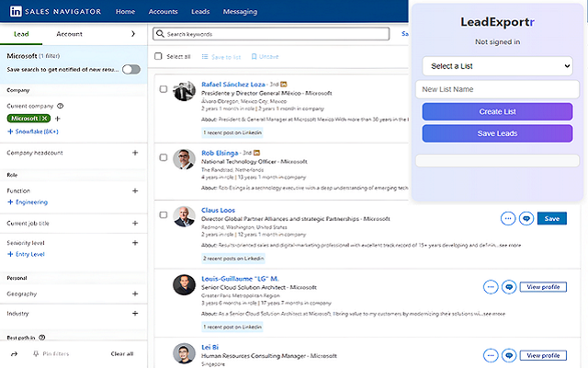Expand the Geography filter
This screenshot has width=588, height=368.
135,293
